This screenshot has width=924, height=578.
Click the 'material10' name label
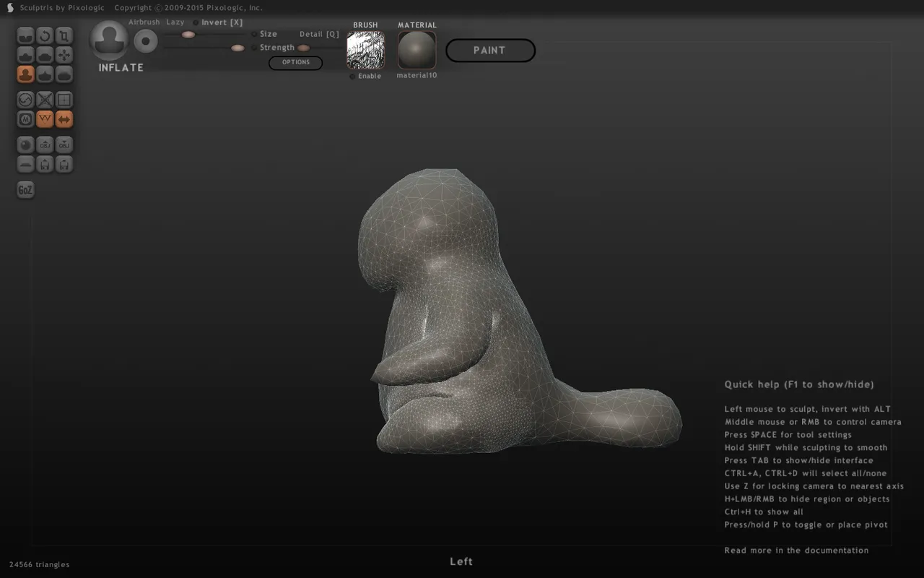pos(417,75)
